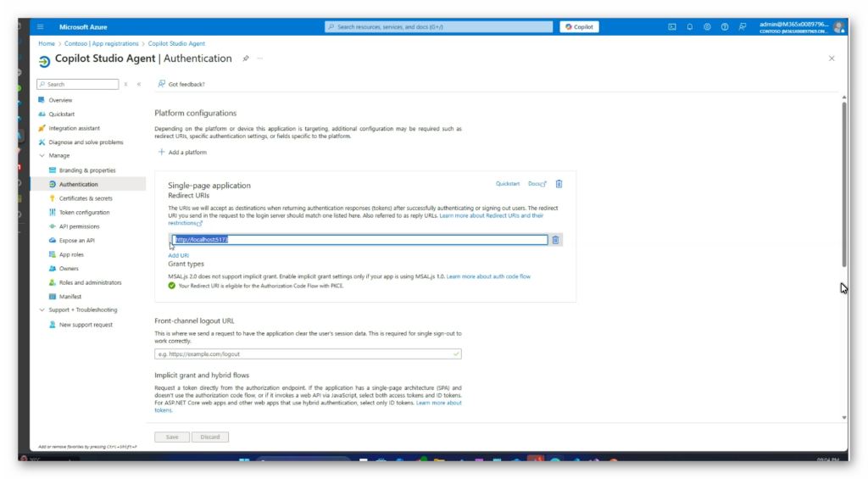This screenshot has height=479, width=868.
Task: Open Learn more about auth code flow
Action: pyautogui.click(x=488, y=276)
